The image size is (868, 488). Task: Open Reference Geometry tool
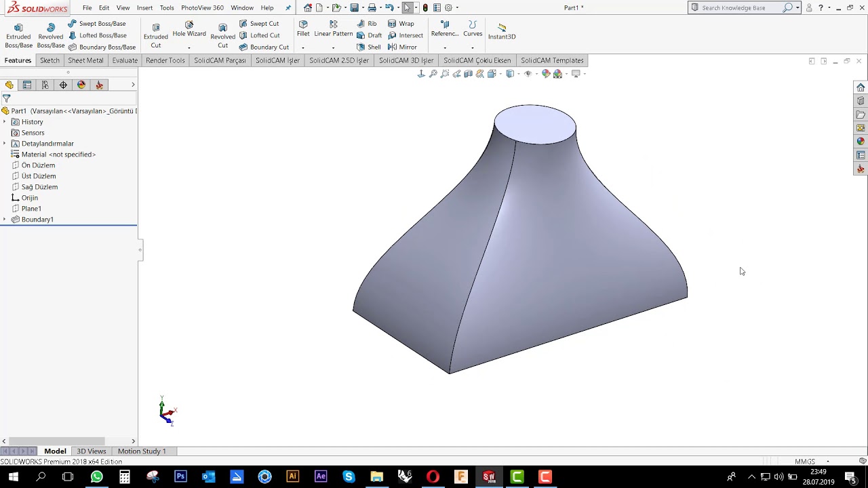[445, 28]
